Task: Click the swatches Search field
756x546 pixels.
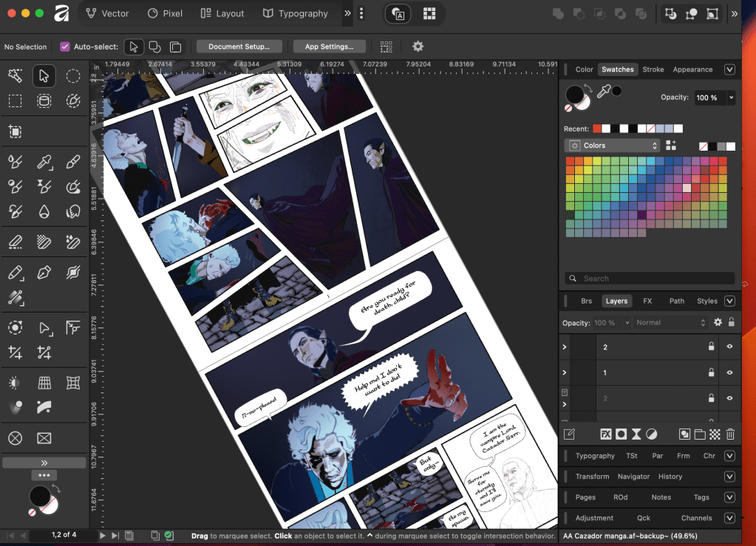Action: 650,279
